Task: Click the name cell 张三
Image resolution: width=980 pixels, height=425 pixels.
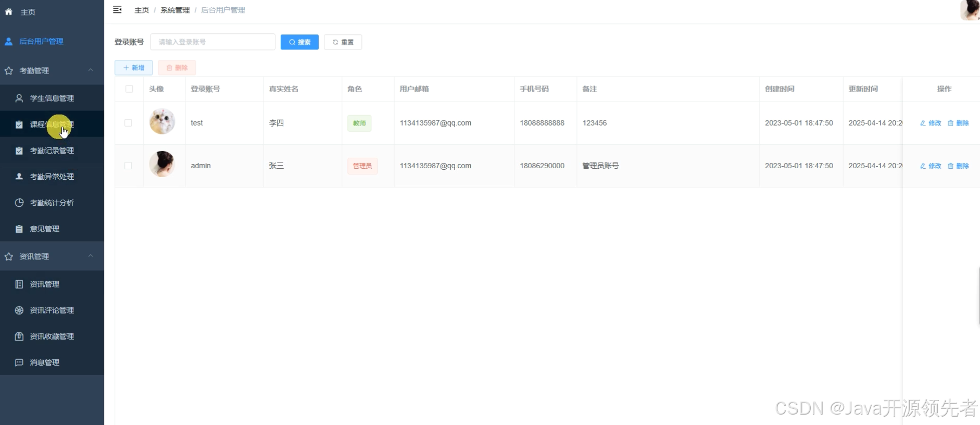Action: pyautogui.click(x=277, y=166)
